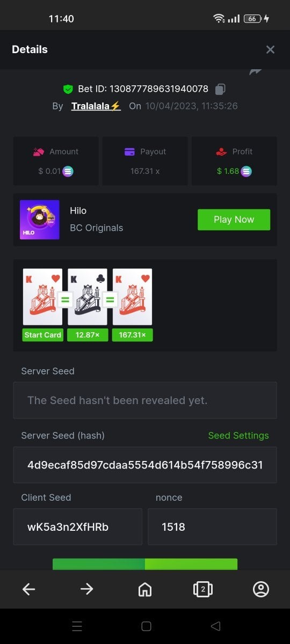Screen dimensions: 290x644
Task: Open the browser tabs switcher
Action: (202, 589)
